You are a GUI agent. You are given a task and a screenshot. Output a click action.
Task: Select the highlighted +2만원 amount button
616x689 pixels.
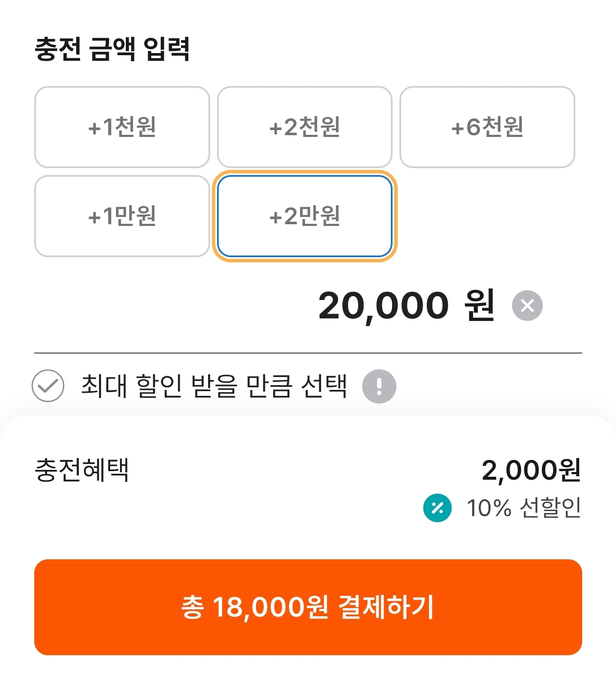[304, 216]
